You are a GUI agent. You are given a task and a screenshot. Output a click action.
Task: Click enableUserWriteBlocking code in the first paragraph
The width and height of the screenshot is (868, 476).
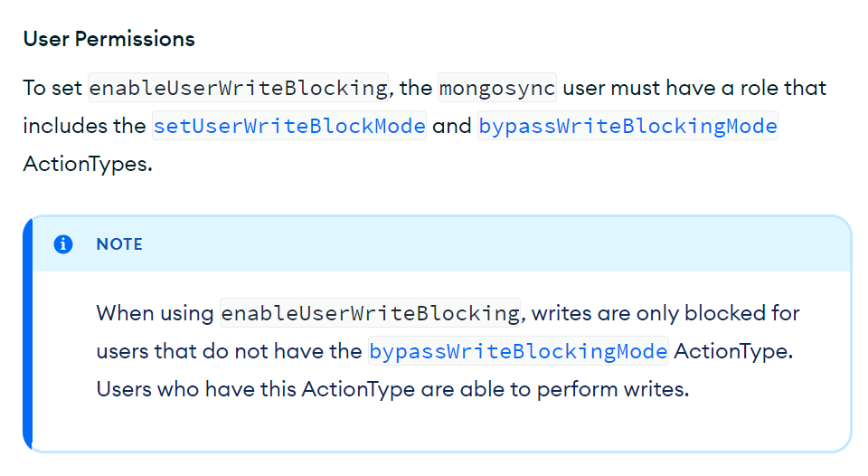[239, 88]
